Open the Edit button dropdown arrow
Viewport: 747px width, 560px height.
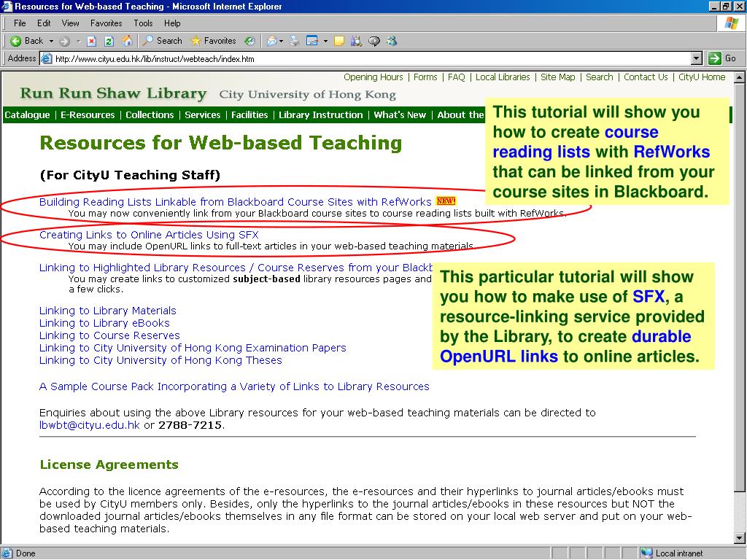coord(325,42)
